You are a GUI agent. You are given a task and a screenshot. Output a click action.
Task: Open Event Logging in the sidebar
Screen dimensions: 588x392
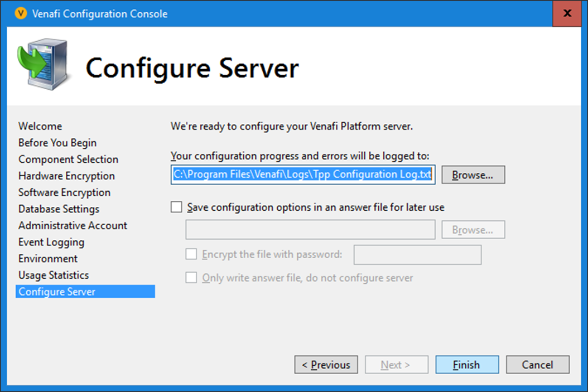pos(51,242)
